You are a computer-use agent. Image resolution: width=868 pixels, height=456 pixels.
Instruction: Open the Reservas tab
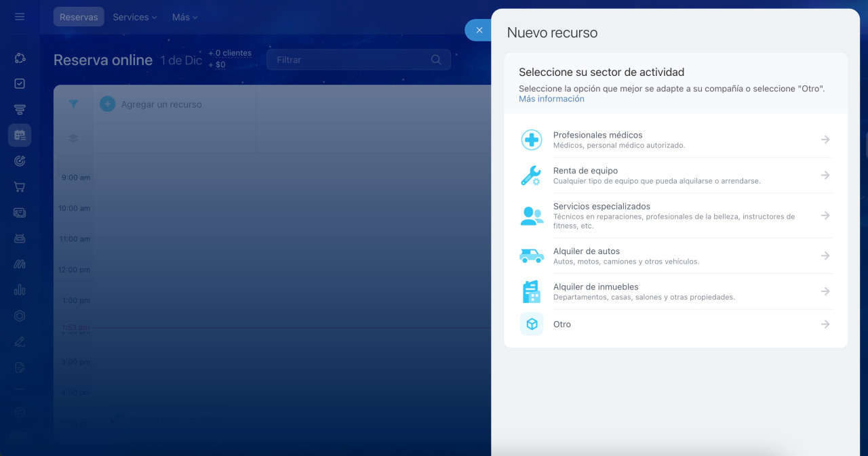click(x=79, y=17)
